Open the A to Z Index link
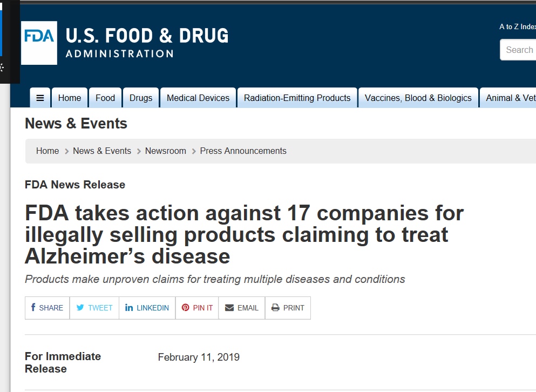 point(517,27)
